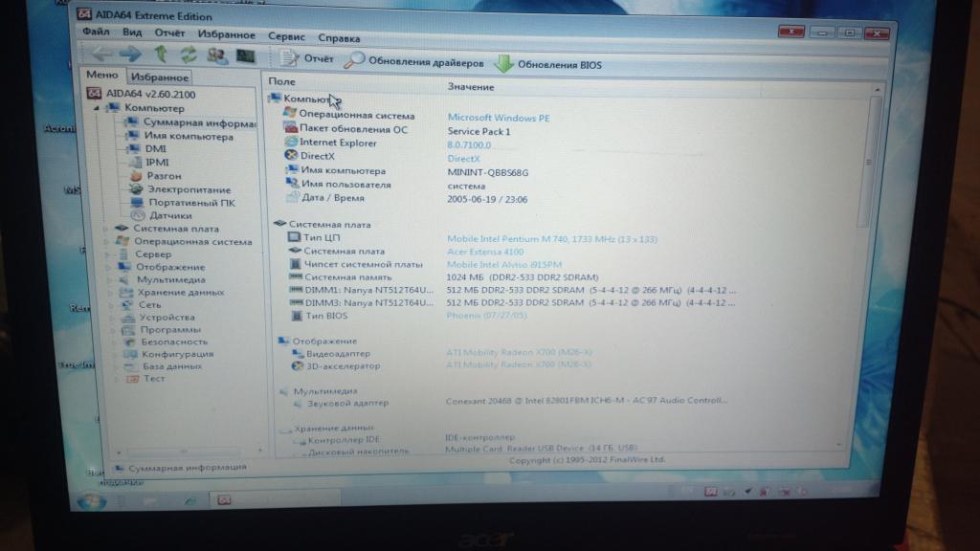This screenshot has width=980, height=551.
Task: Click the users icon in the toolbar
Action: [x=216, y=55]
